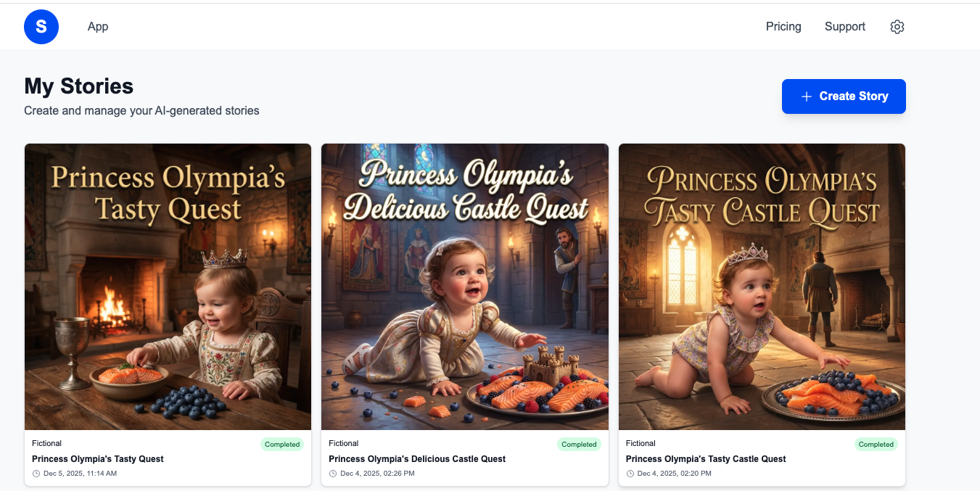Click the plus icon inside Create Story button
Image resolution: width=980 pixels, height=491 pixels.
coord(807,96)
